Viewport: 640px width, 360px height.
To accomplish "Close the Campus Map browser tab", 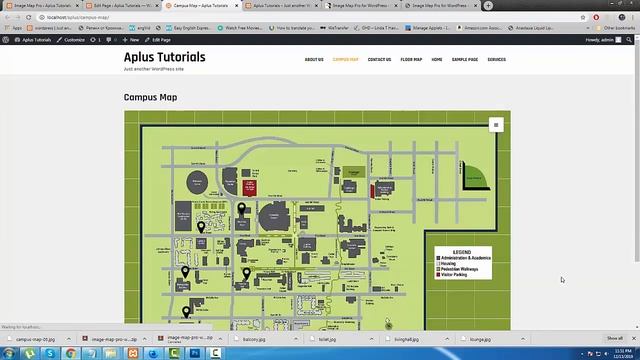I will (236, 6).
